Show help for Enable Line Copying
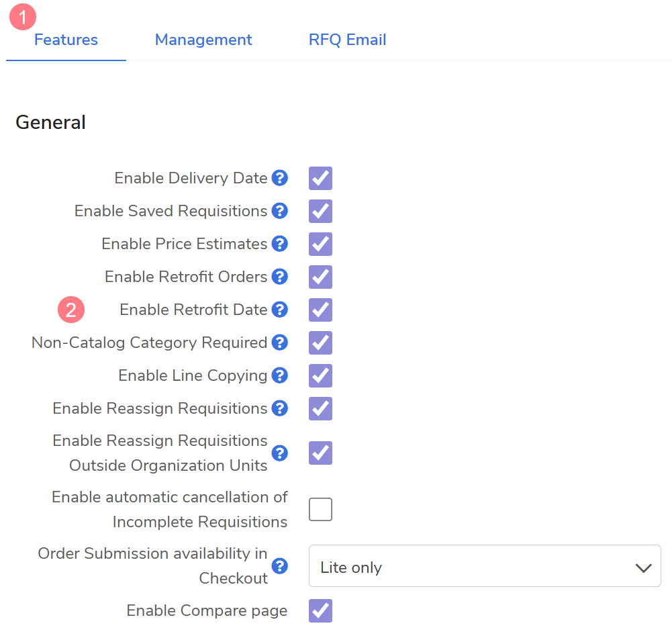Image resolution: width=672 pixels, height=638 pixels. 280,376
